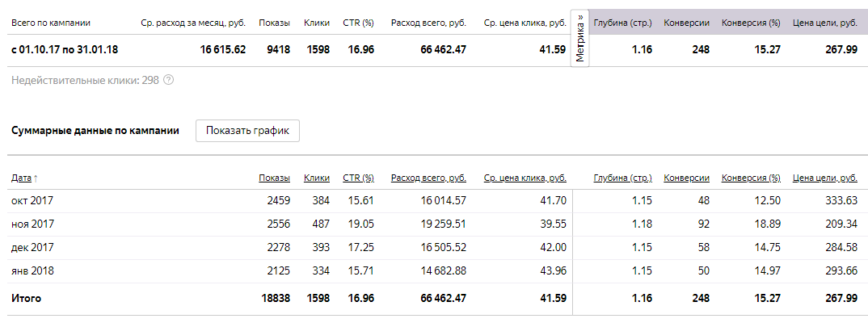The width and height of the screenshot is (868, 327).
Task: Sort by underlined Глубина (стр.) header
Action: pos(622,178)
